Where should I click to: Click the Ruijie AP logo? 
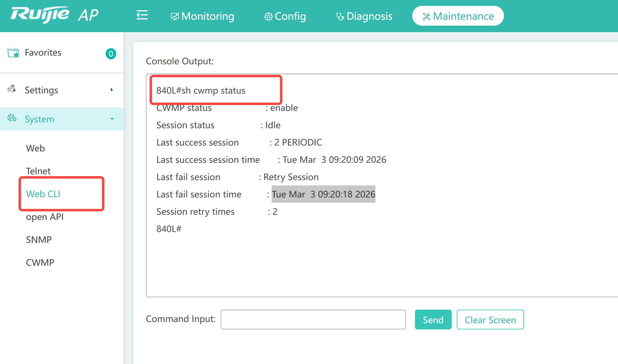[54, 15]
